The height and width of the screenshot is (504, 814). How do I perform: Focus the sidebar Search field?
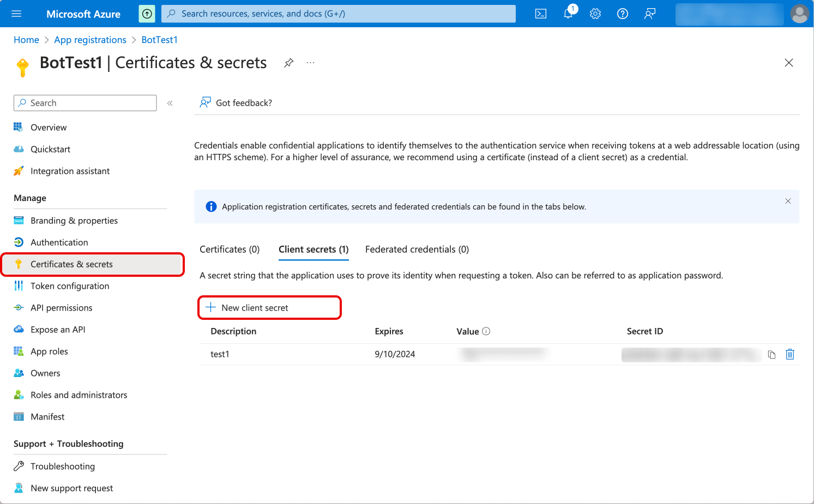click(85, 103)
